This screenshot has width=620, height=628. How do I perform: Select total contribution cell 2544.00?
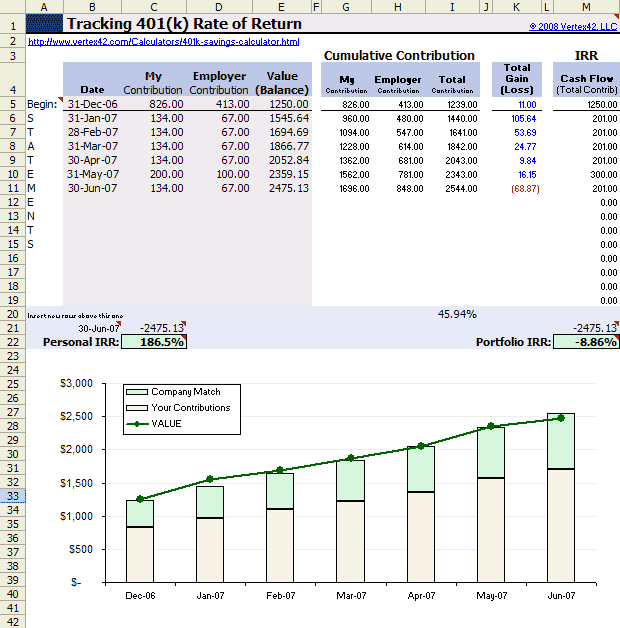pos(452,189)
